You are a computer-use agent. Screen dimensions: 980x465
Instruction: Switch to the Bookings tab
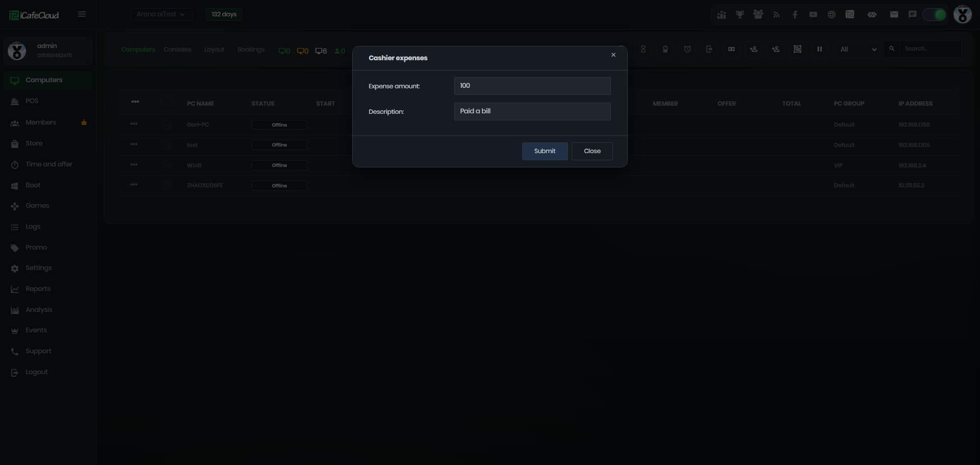(251, 50)
